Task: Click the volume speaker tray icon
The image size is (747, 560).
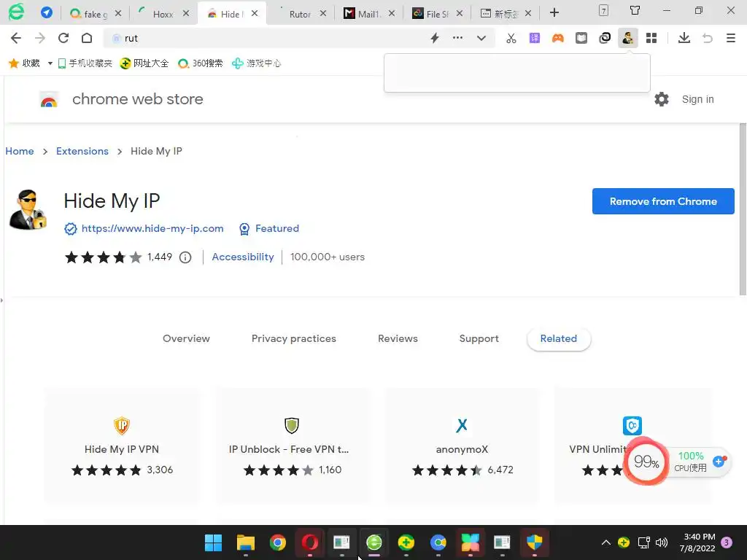Action: (661, 542)
